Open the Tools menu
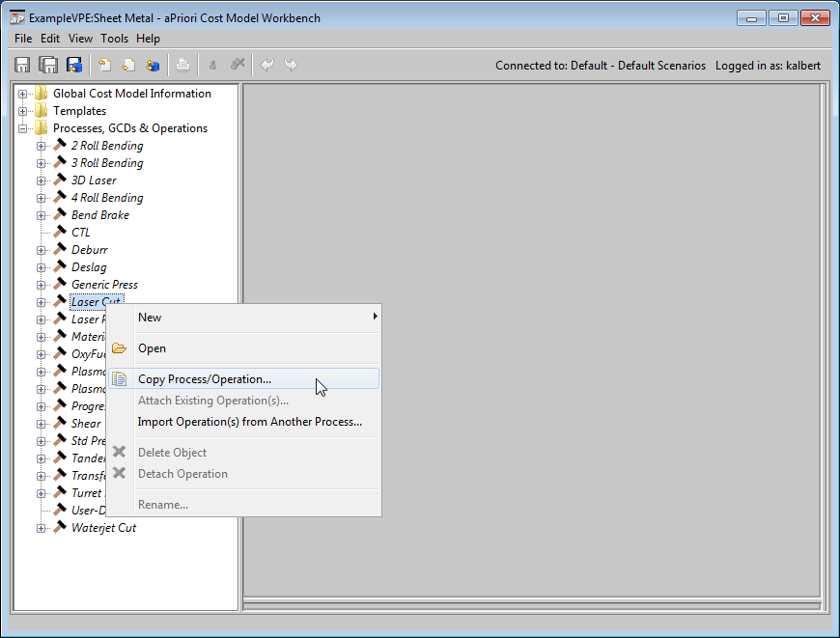Screen dimensions: 840x638 tap(114, 39)
